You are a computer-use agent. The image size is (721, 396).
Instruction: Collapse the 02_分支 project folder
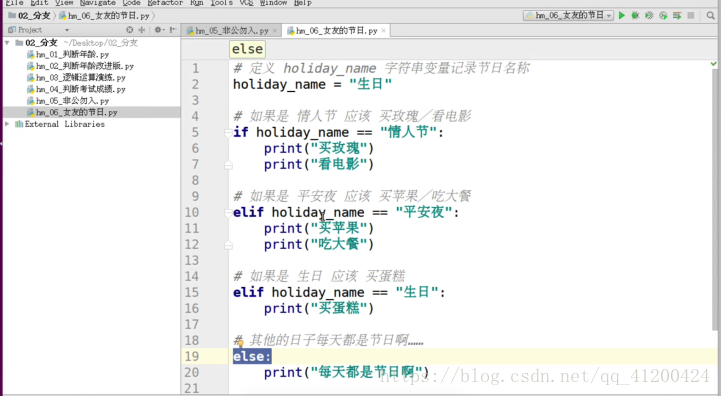tap(7, 43)
